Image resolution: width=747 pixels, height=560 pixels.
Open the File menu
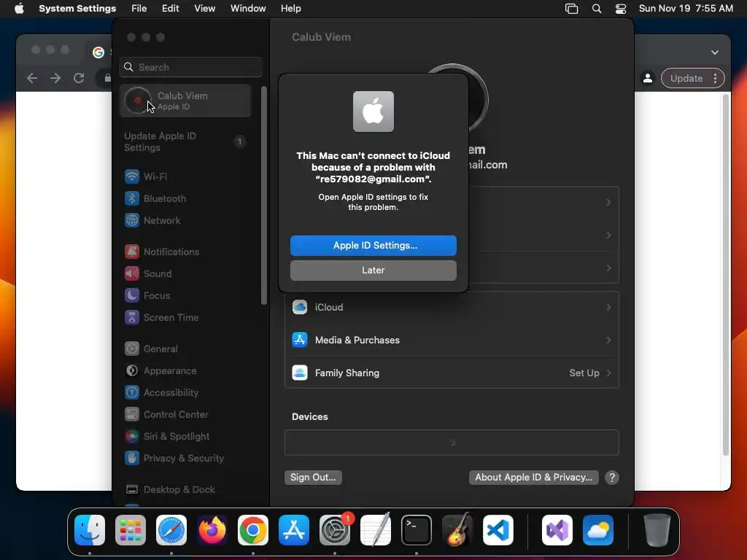coord(139,9)
